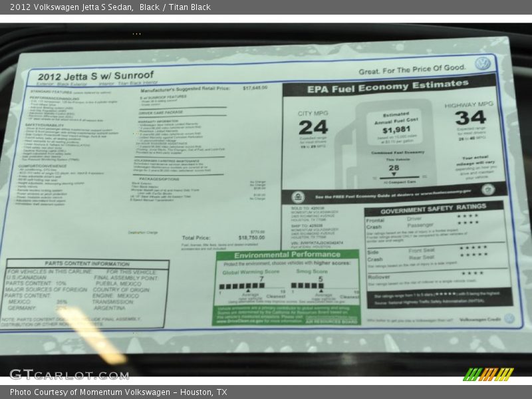Click the 'PACKAGES/OPTIONS' heading
Screen dimensions: 532x399
(159, 179)
